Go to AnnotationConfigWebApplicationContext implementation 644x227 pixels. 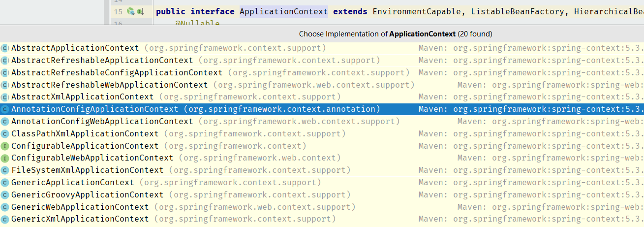click(x=102, y=121)
